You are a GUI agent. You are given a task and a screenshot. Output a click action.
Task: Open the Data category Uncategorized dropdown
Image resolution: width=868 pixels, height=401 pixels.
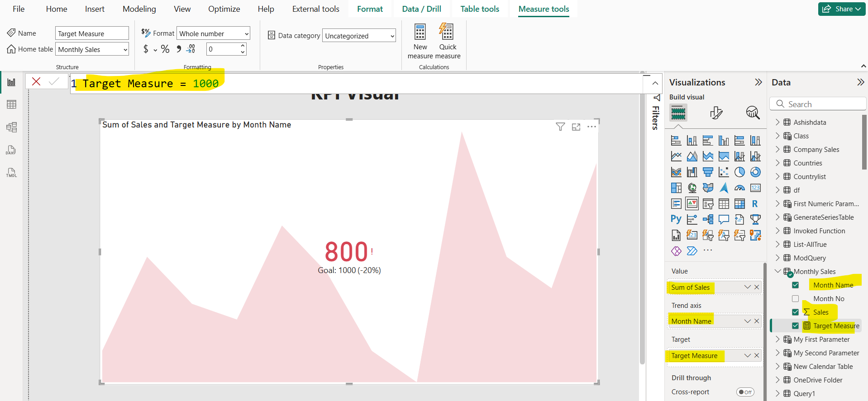click(x=359, y=36)
